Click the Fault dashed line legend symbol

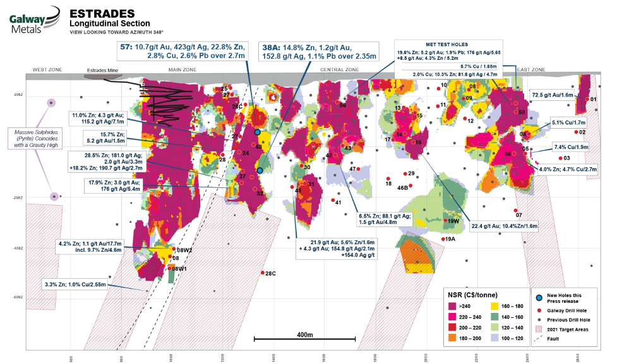539,339
